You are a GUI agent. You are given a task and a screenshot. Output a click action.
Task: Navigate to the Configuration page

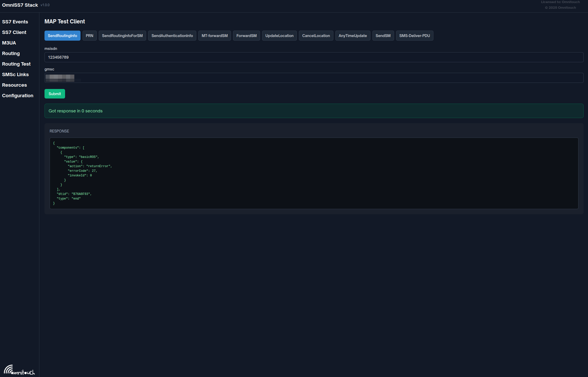(x=17, y=95)
